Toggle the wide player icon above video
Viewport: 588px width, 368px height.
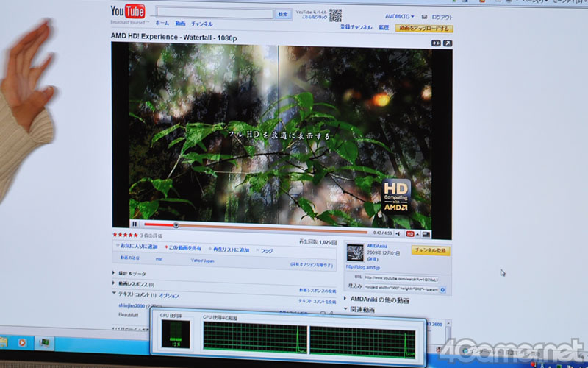tap(436, 43)
